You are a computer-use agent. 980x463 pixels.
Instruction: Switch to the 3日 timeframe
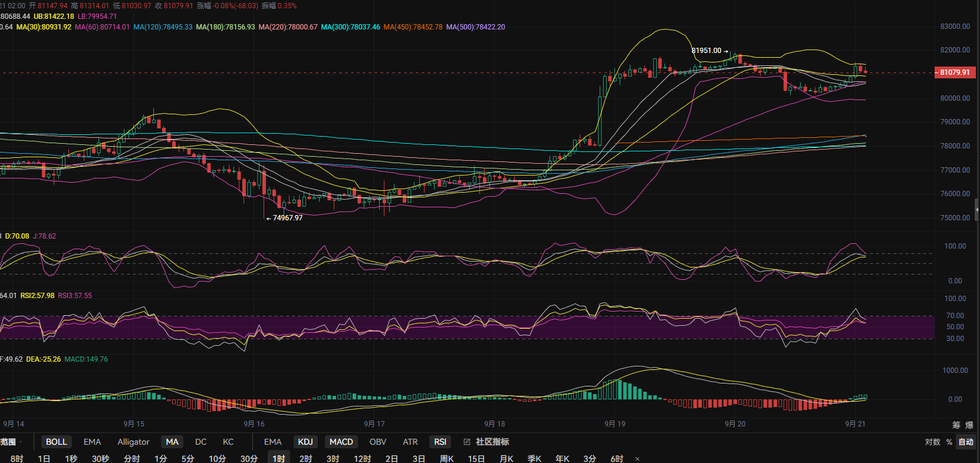click(x=419, y=458)
